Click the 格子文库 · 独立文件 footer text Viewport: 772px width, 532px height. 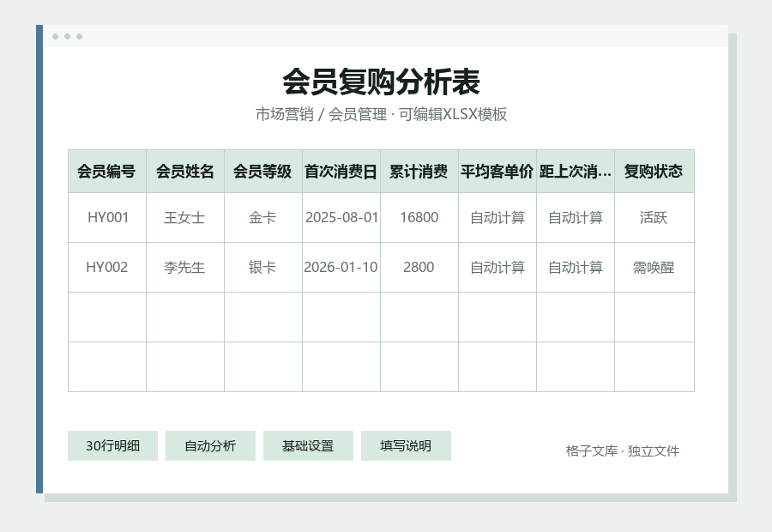623,450
